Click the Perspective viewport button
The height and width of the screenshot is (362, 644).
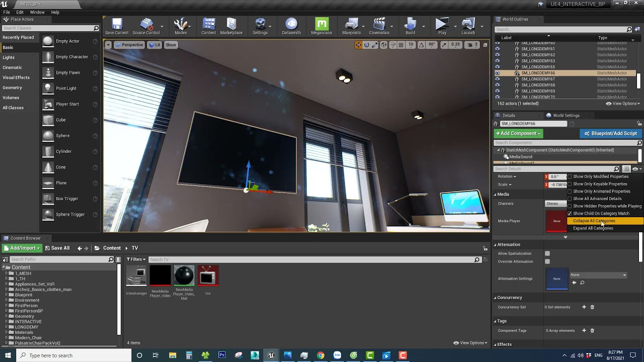tap(129, 45)
